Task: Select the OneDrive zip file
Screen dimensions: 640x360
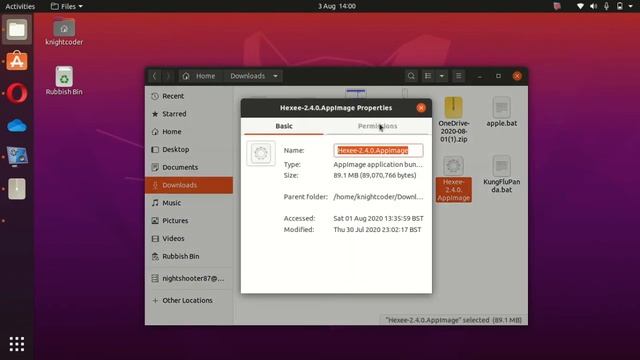Action: coord(454,120)
